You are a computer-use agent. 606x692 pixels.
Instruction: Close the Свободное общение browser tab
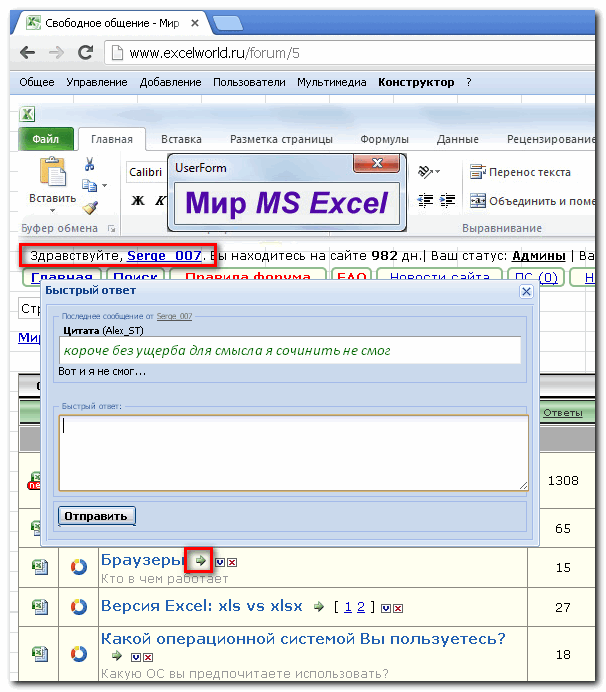pos(195,23)
